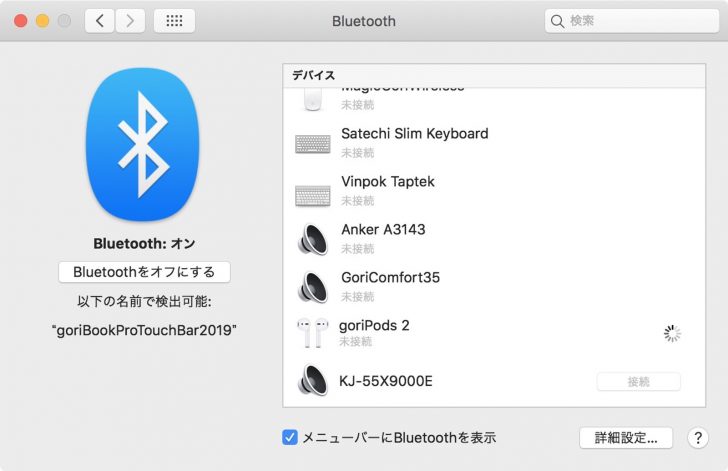The height and width of the screenshot is (471, 728).
Task: Show all preferences grid button
Action: point(174,21)
